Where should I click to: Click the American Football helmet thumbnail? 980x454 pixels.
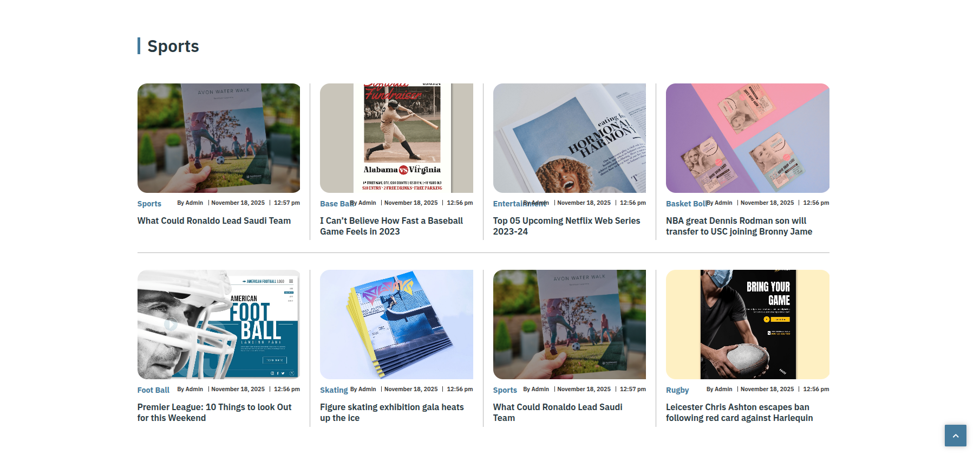pos(219,325)
